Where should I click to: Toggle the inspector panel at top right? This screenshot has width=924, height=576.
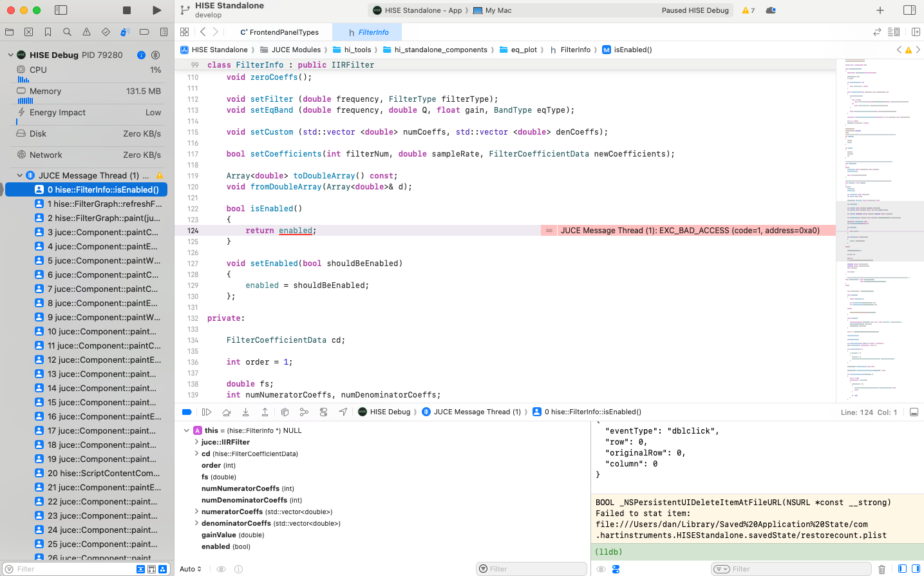[x=909, y=10]
